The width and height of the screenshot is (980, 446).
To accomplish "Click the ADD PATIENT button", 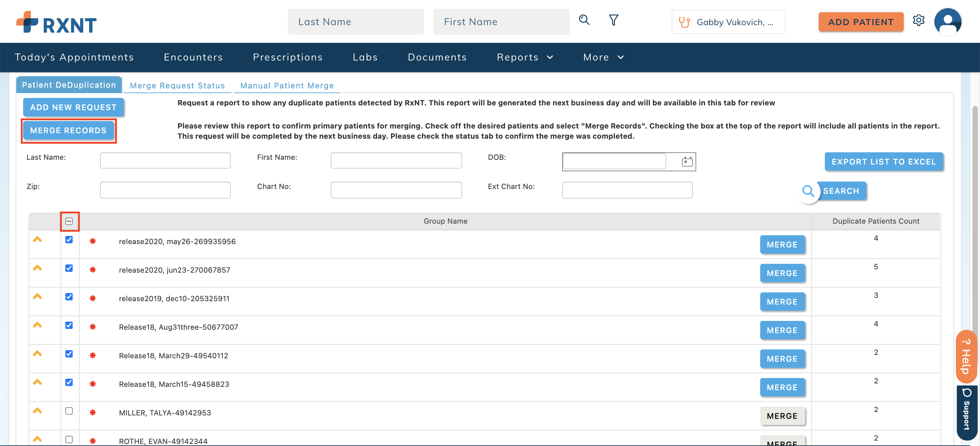I will point(861,22).
